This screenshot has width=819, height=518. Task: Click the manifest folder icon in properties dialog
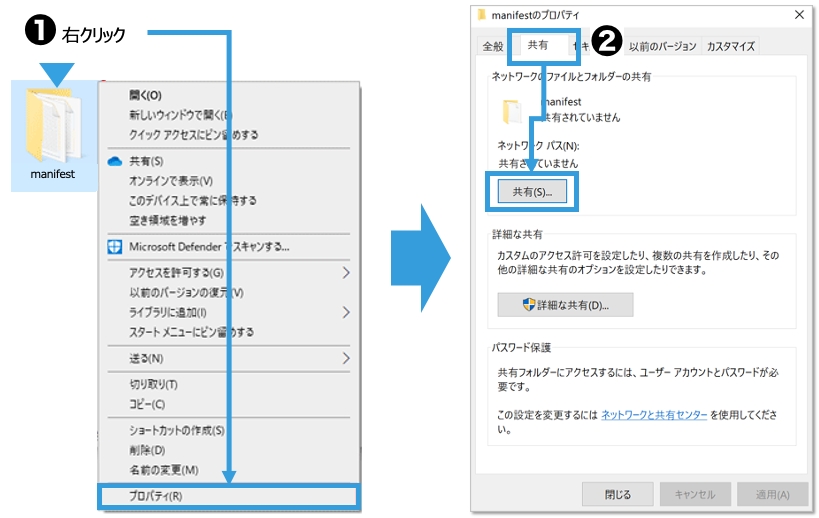[512, 110]
